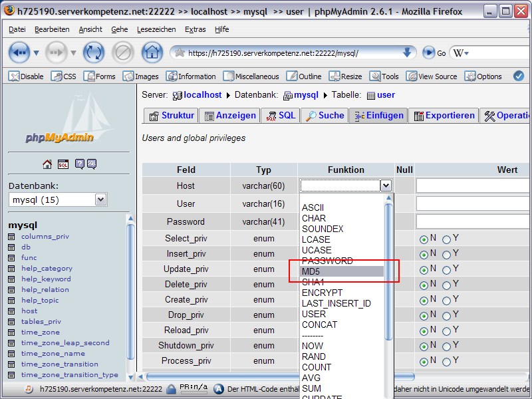Click the function list vertical scrollbar
The width and height of the screenshot is (532, 399).
[389, 271]
